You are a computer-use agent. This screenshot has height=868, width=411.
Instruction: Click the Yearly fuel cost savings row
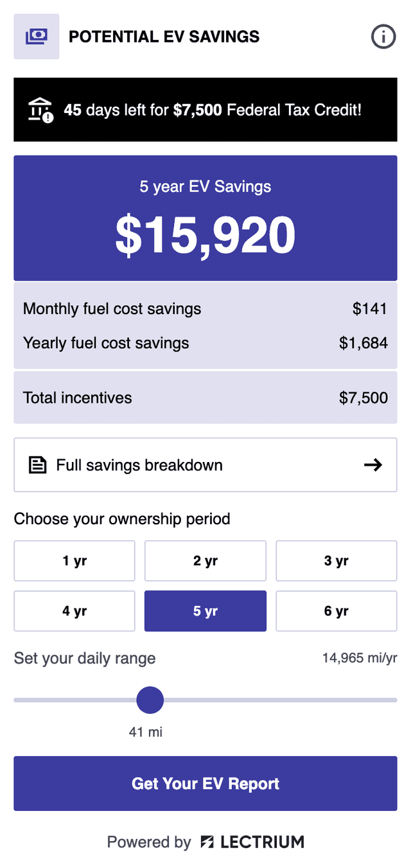[x=205, y=343]
